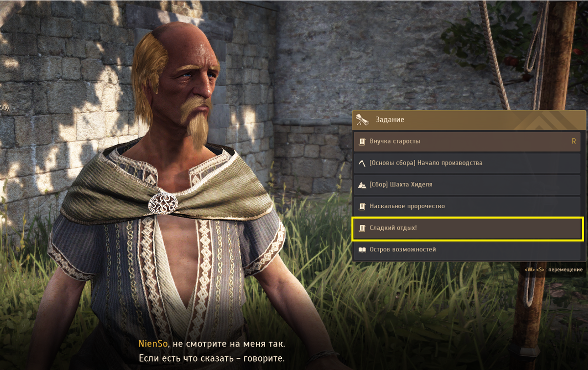Click the quest icon beside Наскальное пророчество
The height and width of the screenshot is (370, 588).
pos(362,206)
